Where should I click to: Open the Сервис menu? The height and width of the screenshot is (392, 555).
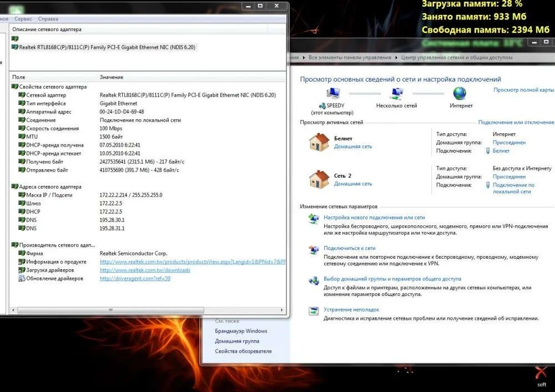click(x=23, y=19)
